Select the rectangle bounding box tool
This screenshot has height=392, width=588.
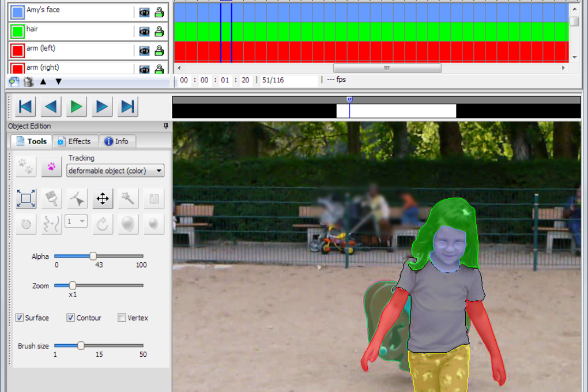tap(26, 198)
